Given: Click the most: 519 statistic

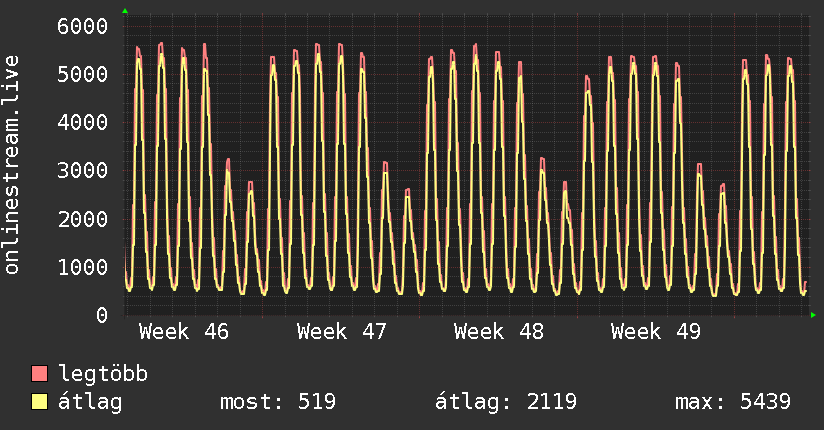Looking at the screenshot, I should pos(277,403).
